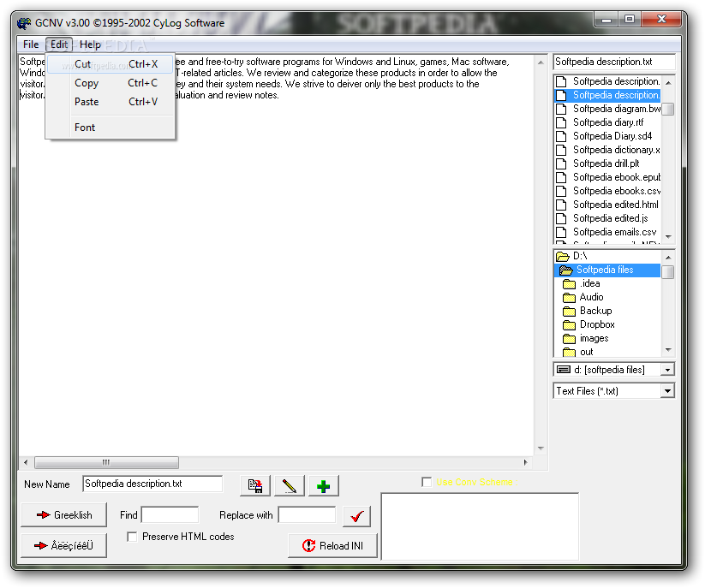
Task: Select Softpedia edited.html file
Action: (608, 205)
